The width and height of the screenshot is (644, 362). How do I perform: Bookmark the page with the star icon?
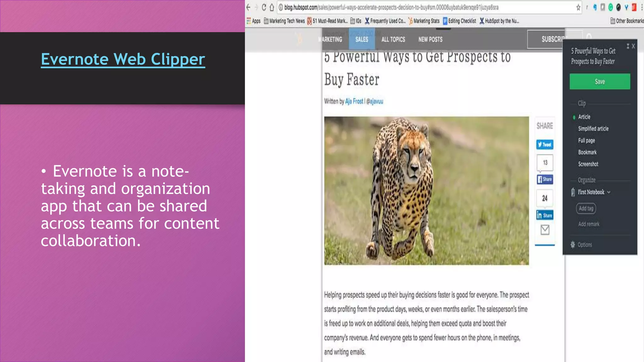578,7
